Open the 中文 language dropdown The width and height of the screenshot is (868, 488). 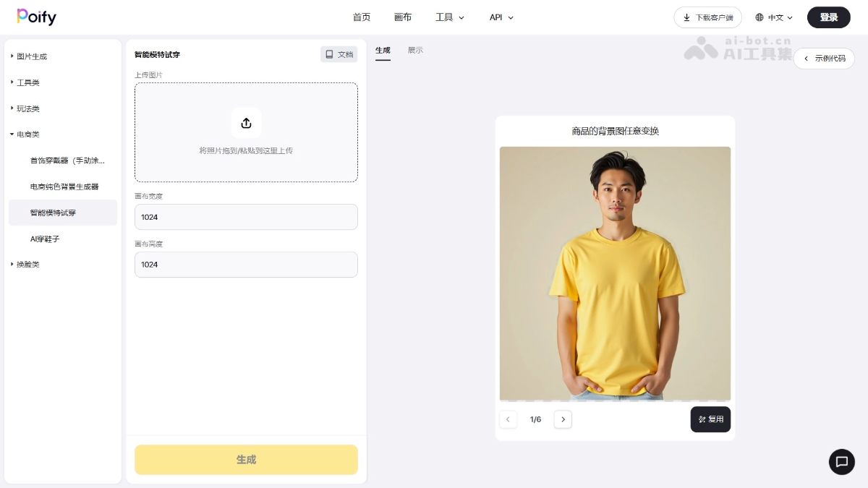pyautogui.click(x=774, y=17)
